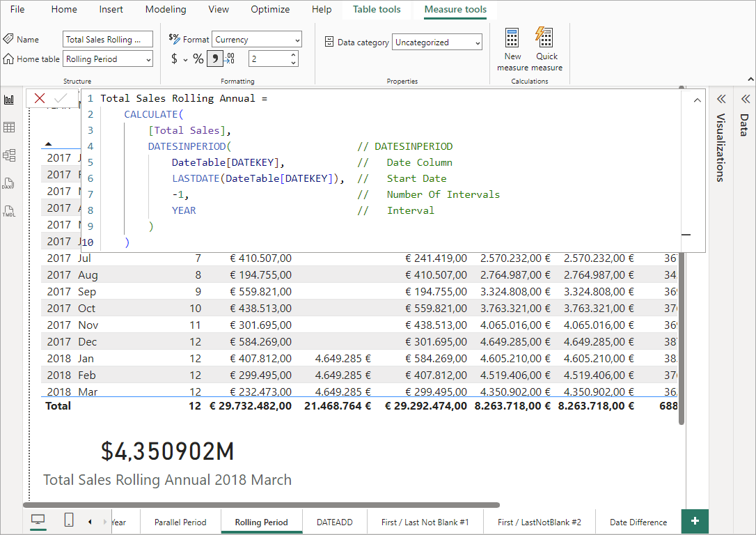Open the Home ribbon tab

click(x=64, y=9)
